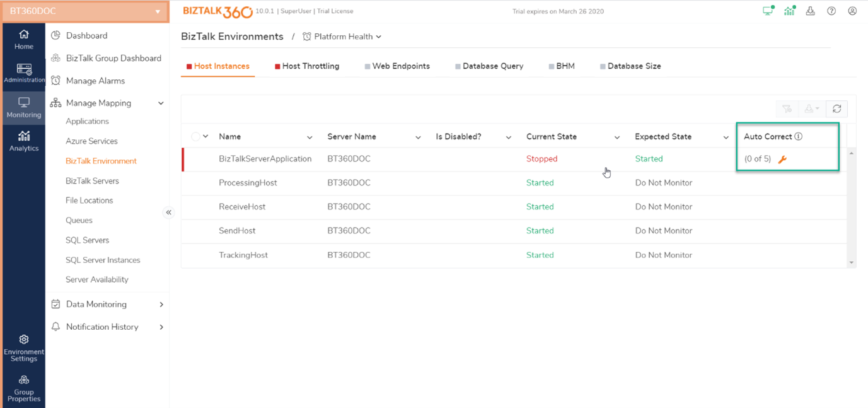This screenshot has height=408, width=868.
Task: Click the Auto Correct info icon
Action: tap(799, 136)
